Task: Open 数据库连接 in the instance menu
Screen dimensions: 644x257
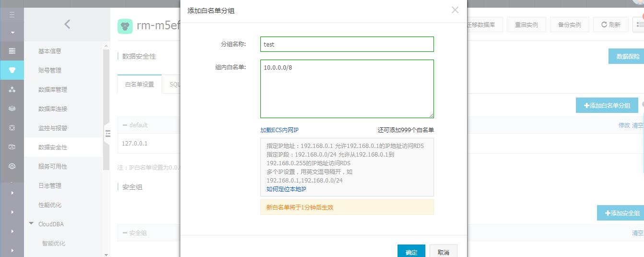Action: tap(53, 109)
